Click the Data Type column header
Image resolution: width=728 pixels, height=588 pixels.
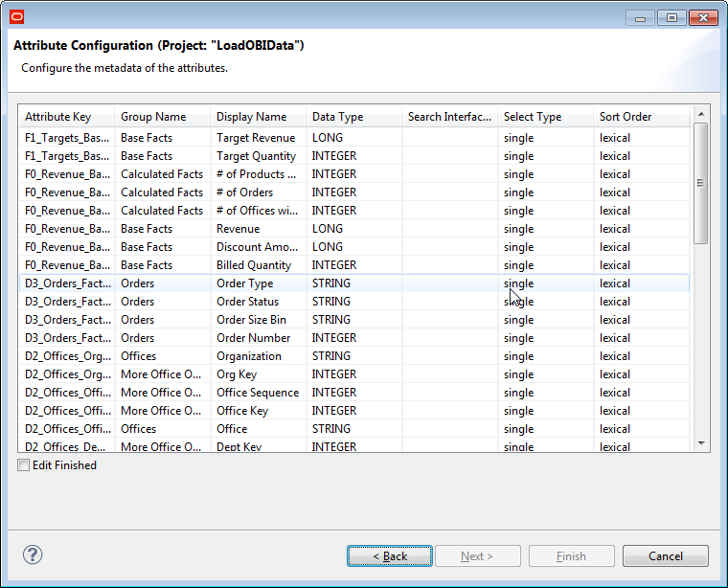click(353, 117)
